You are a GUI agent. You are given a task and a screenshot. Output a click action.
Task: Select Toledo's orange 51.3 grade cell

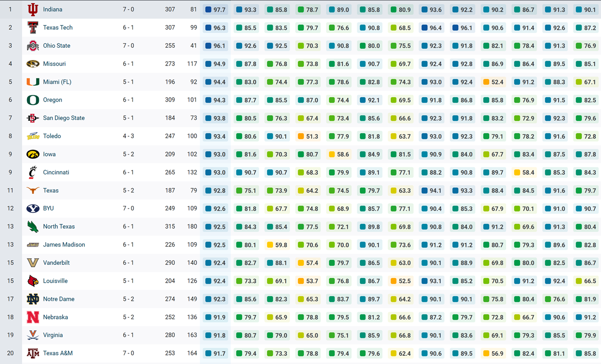(308, 137)
